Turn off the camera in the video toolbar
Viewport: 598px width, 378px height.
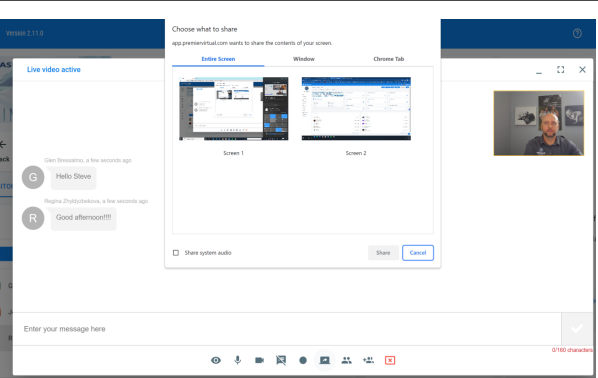[x=259, y=360]
